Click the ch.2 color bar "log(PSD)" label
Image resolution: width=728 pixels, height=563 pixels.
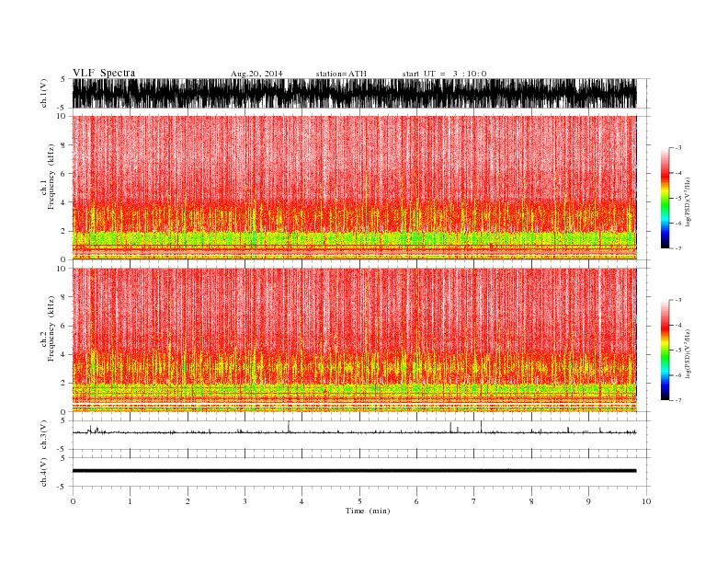click(x=688, y=353)
